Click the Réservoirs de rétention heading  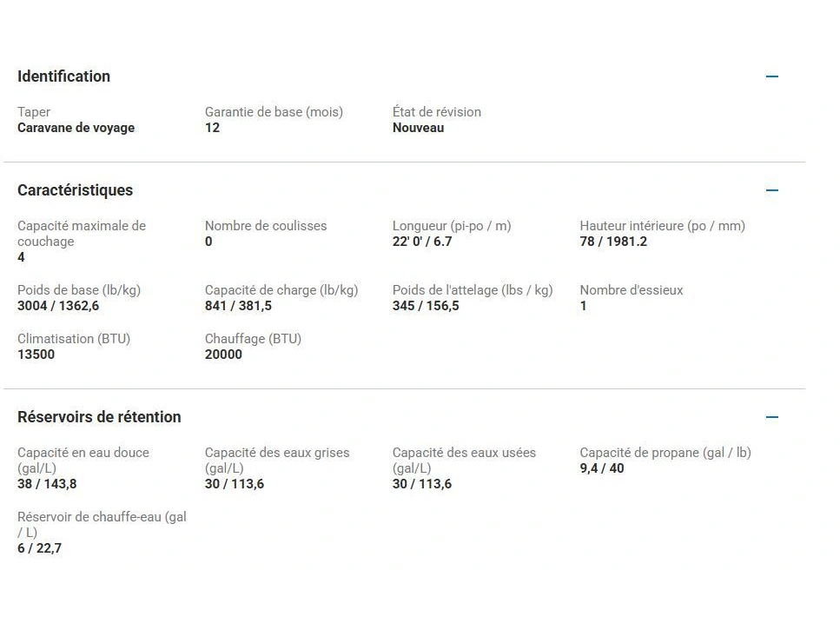(x=99, y=417)
